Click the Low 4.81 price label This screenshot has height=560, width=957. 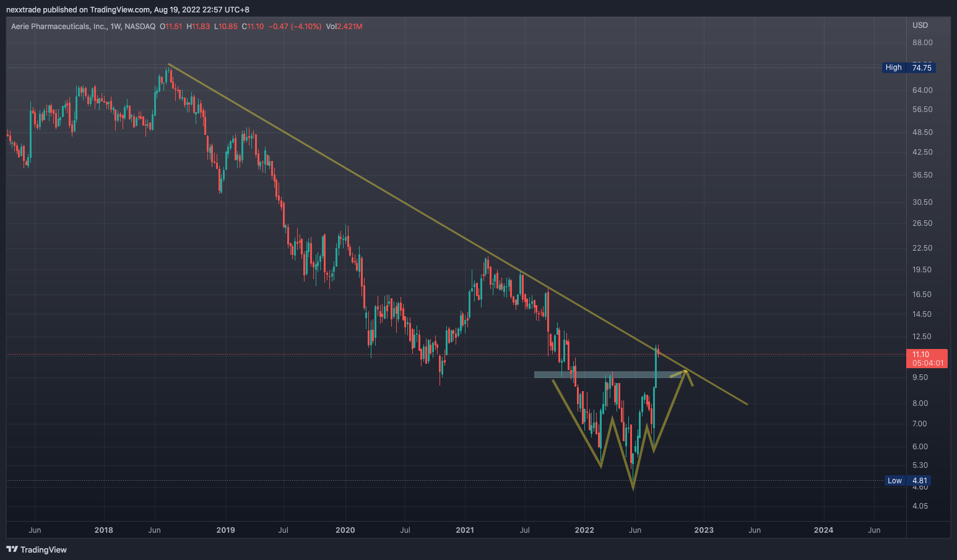pos(909,481)
